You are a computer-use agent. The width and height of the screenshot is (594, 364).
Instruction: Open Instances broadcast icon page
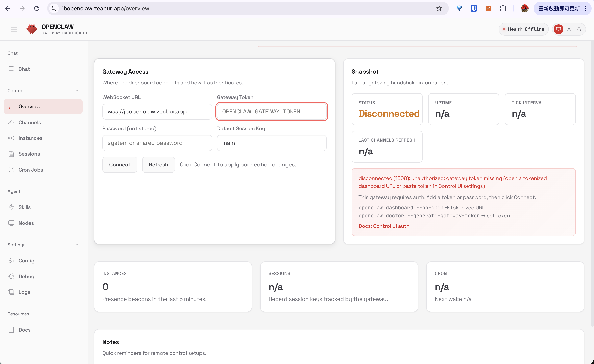11,138
